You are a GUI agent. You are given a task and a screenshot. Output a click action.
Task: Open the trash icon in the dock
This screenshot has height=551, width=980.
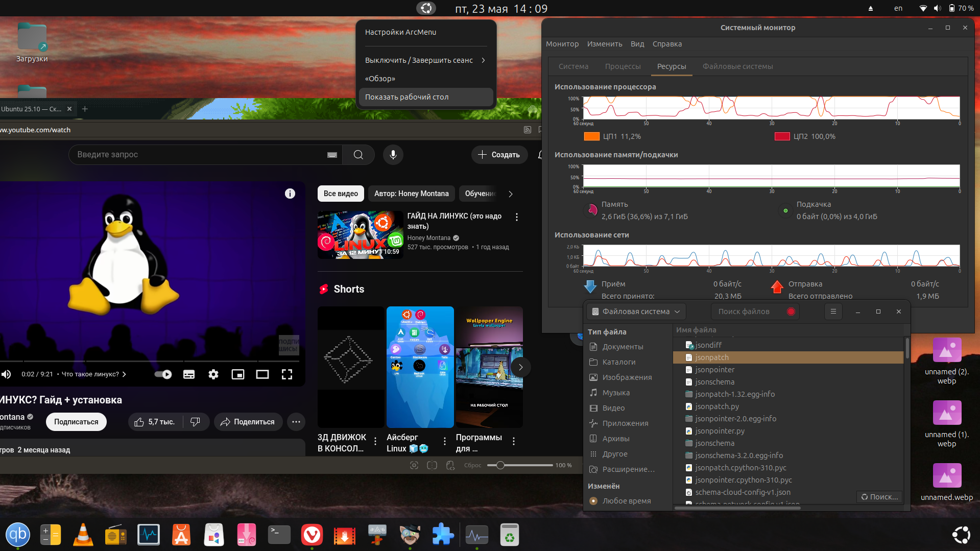tap(510, 535)
